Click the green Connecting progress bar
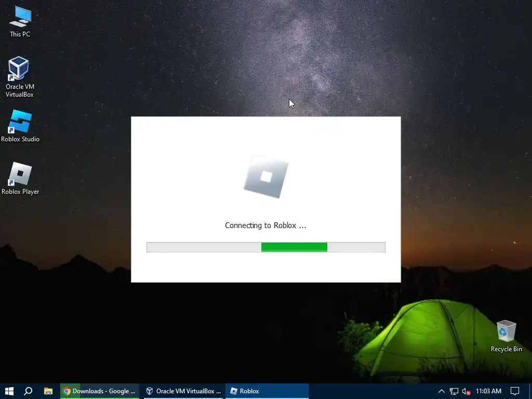 click(x=265, y=247)
